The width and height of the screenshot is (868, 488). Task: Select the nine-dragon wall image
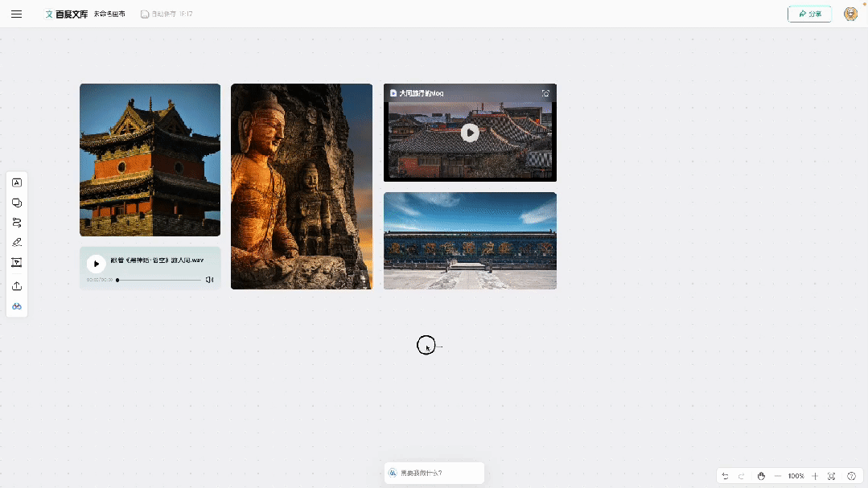point(470,240)
